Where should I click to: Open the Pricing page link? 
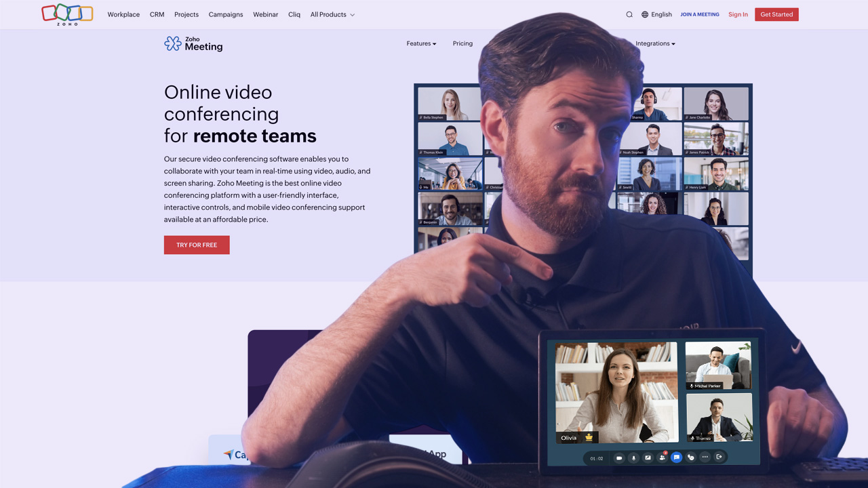click(x=462, y=43)
